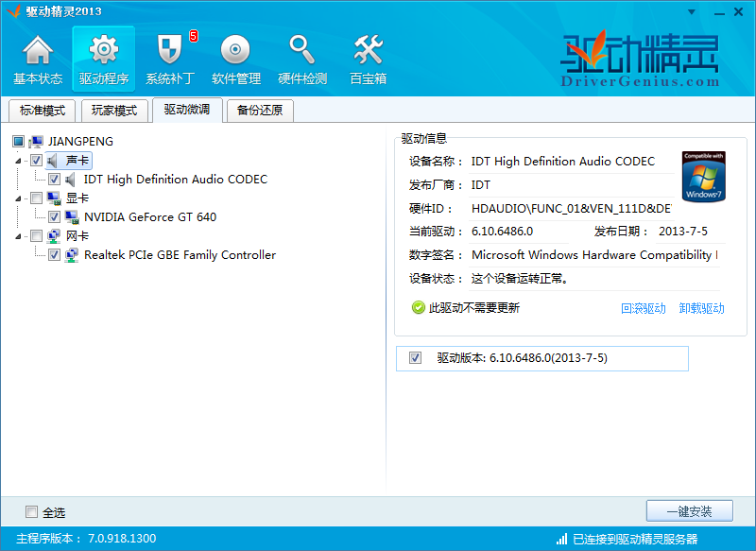This screenshot has width=756, height=551.
Task: Collapse the 网卡 tree node
Action: (18, 236)
